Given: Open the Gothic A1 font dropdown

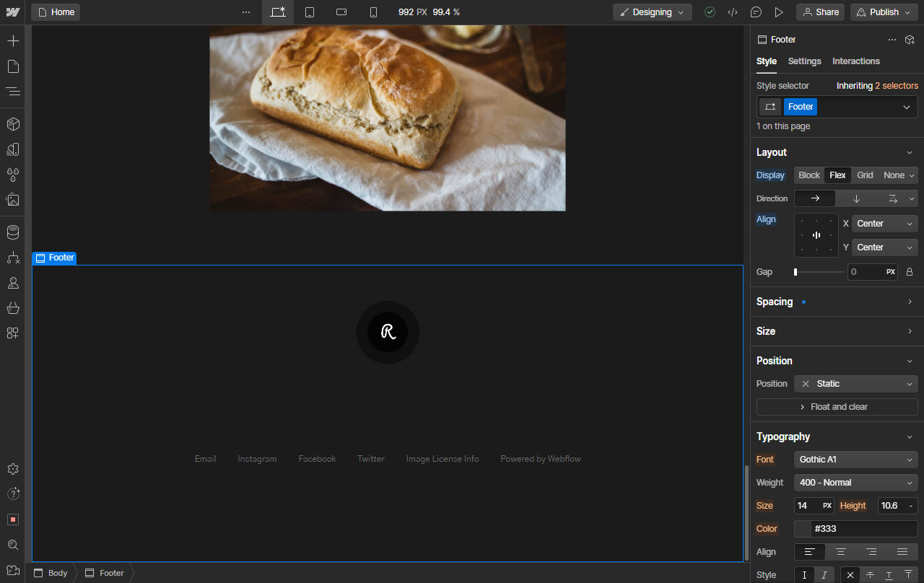Looking at the screenshot, I should click(x=856, y=460).
